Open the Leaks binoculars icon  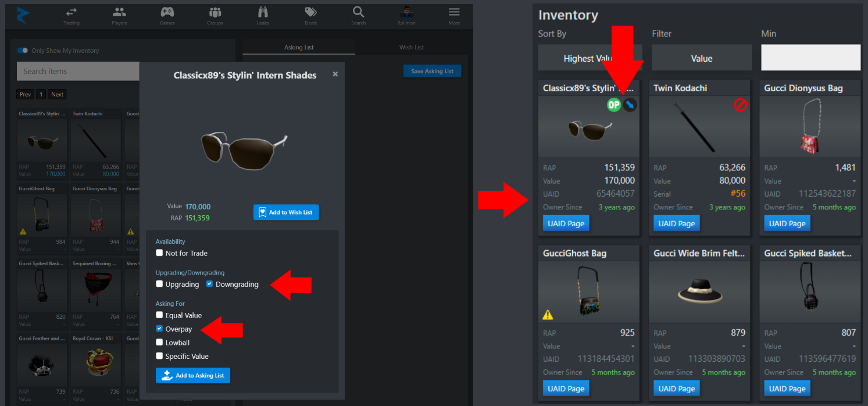point(263,12)
